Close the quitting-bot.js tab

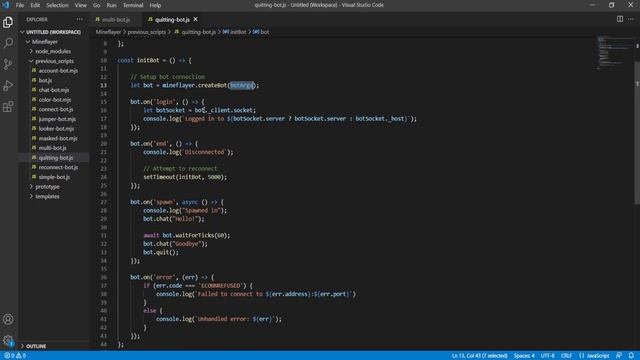(196, 19)
